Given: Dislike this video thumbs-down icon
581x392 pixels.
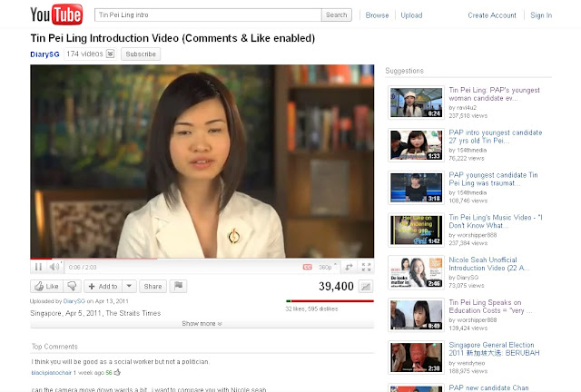Looking at the screenshot, I should (72, 287).
